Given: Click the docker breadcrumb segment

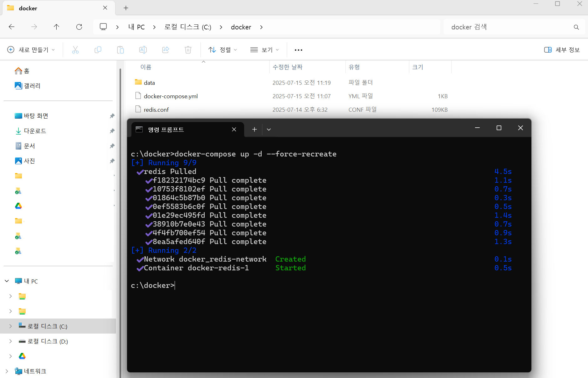Looking at the screenshot, I should click(241, 27).
